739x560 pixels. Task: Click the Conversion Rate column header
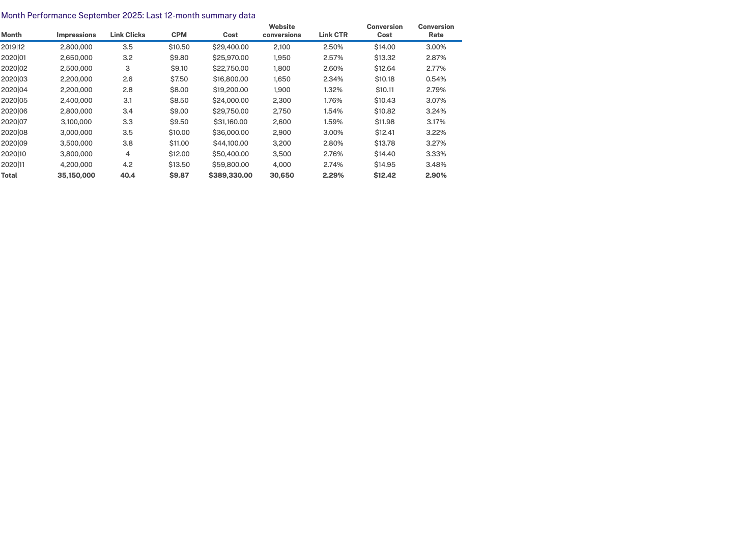click(436, 31)
